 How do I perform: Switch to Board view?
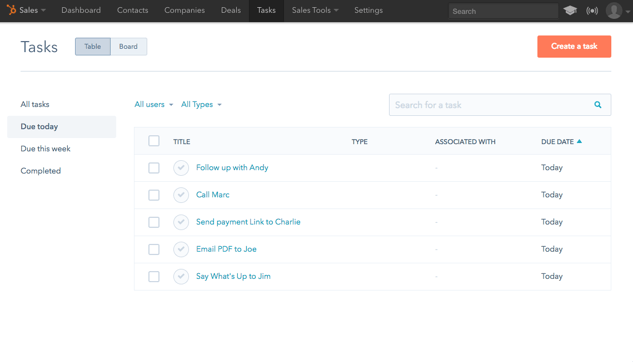[128, 46]
